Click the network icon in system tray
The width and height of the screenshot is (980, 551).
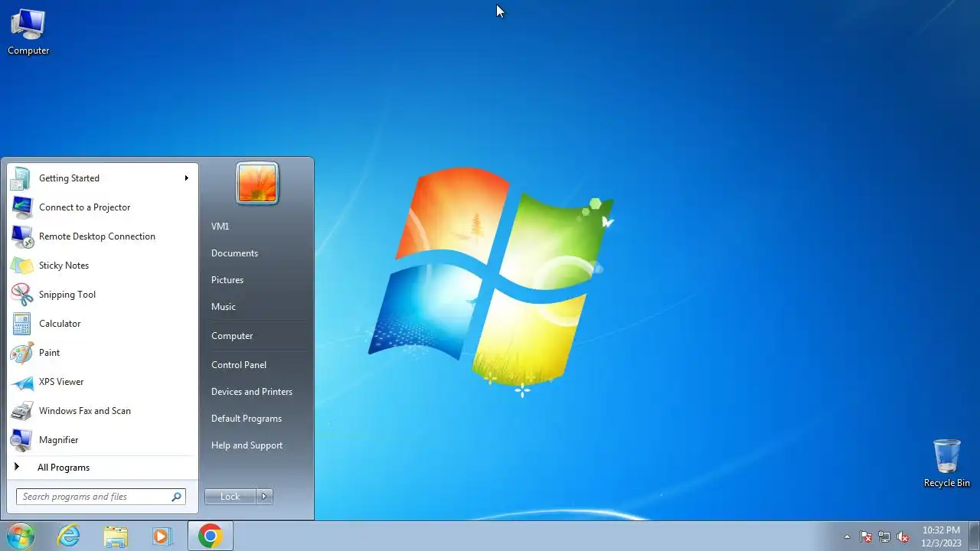point(884,536)
